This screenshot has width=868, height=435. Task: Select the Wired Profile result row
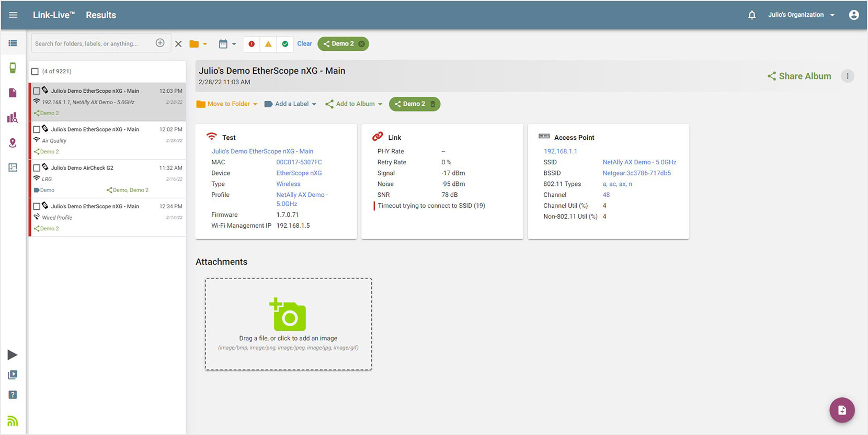point(108,217)
